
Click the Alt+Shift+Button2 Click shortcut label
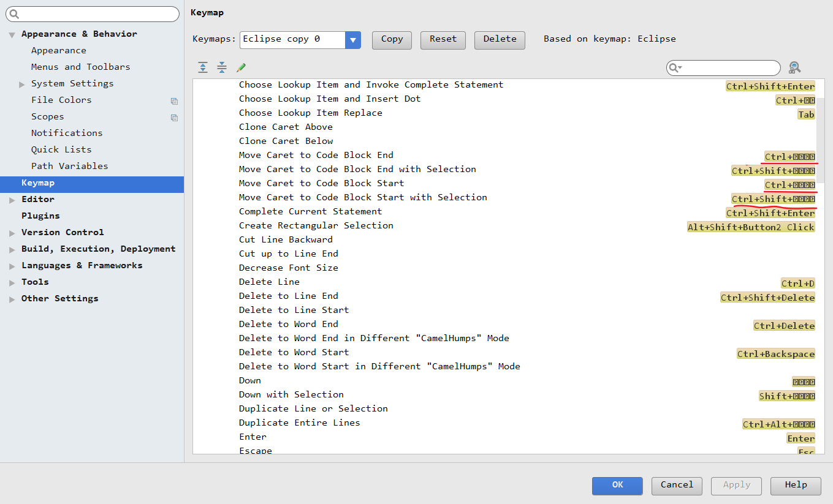point(751,227)
